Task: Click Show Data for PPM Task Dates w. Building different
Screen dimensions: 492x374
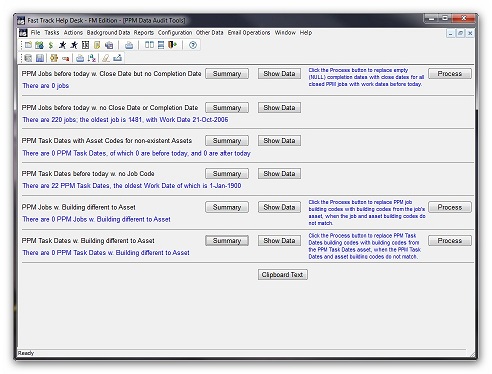Action: click(279, 241)
